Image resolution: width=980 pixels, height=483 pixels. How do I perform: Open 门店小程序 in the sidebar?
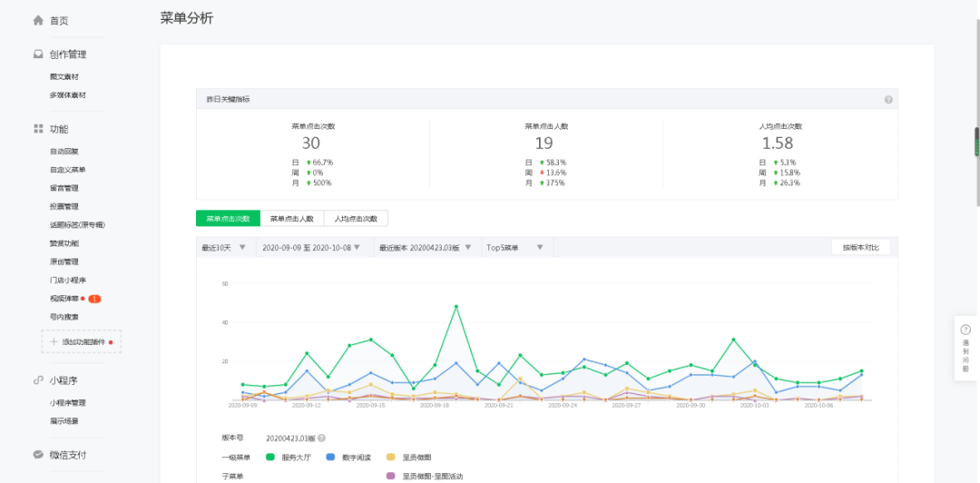click(67, 281)
